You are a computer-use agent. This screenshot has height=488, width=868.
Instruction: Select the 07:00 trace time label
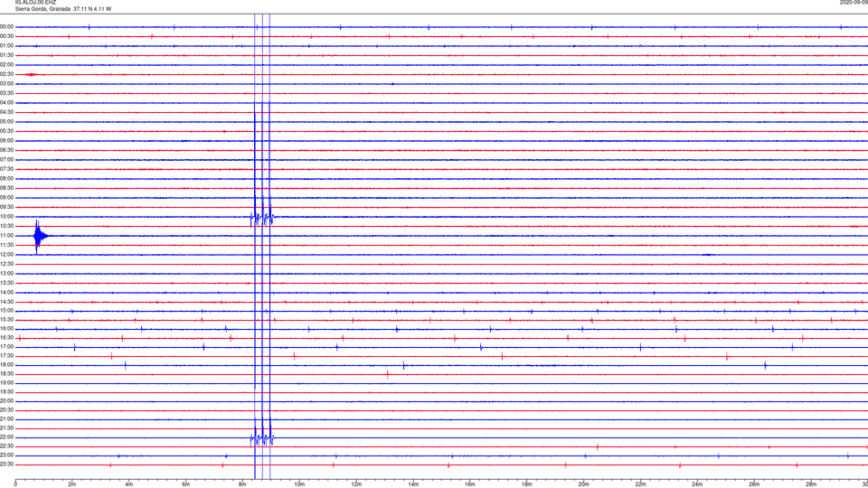click(x=6, y=159)
